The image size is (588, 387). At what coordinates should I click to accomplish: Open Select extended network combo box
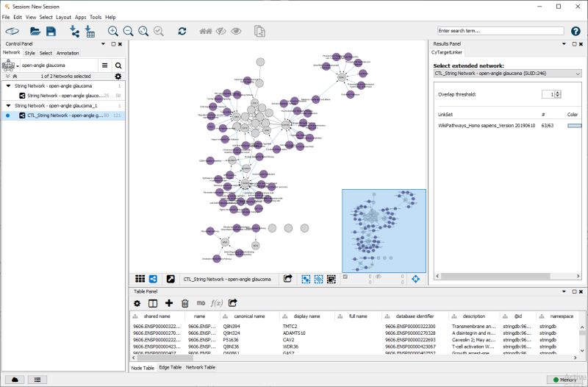[x=507, y=74]
